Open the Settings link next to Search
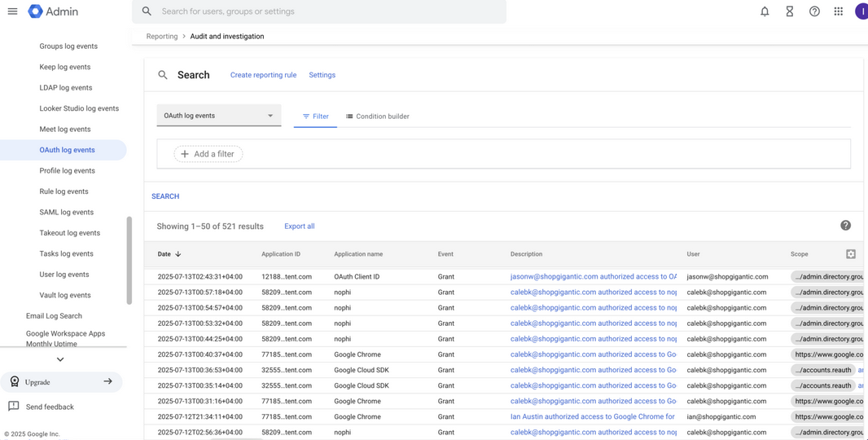The height and width of the screenshot is (440, 868). (322, 75)
